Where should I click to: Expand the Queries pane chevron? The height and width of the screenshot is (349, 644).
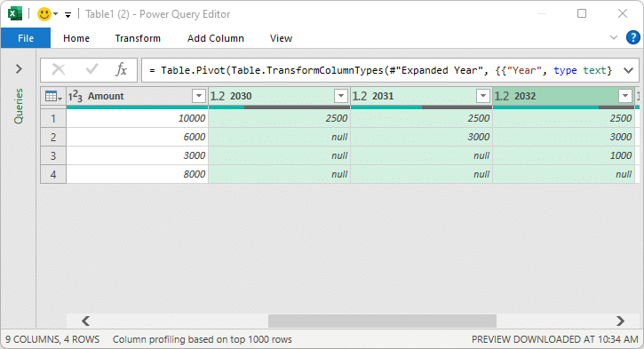(x=19, y=68)
